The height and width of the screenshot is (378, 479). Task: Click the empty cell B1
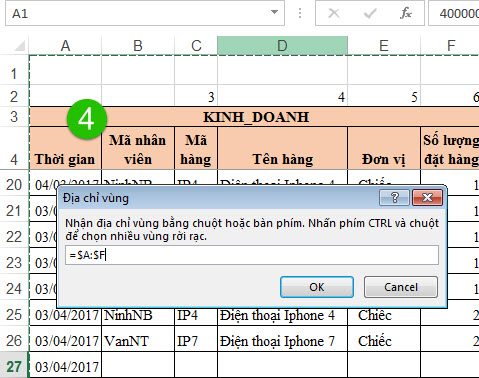click(x=138, y=70)
